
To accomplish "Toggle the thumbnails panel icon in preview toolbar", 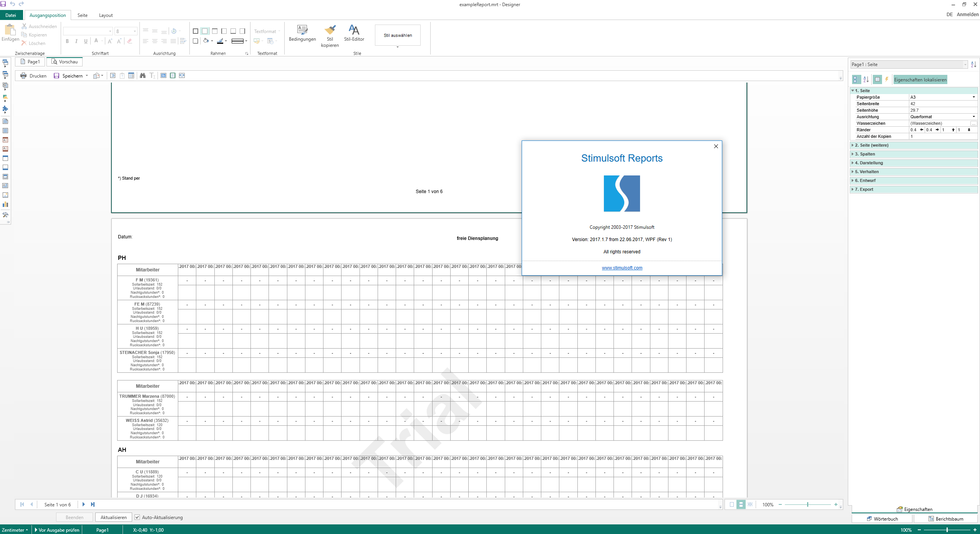I will click(x=131, y=76).
